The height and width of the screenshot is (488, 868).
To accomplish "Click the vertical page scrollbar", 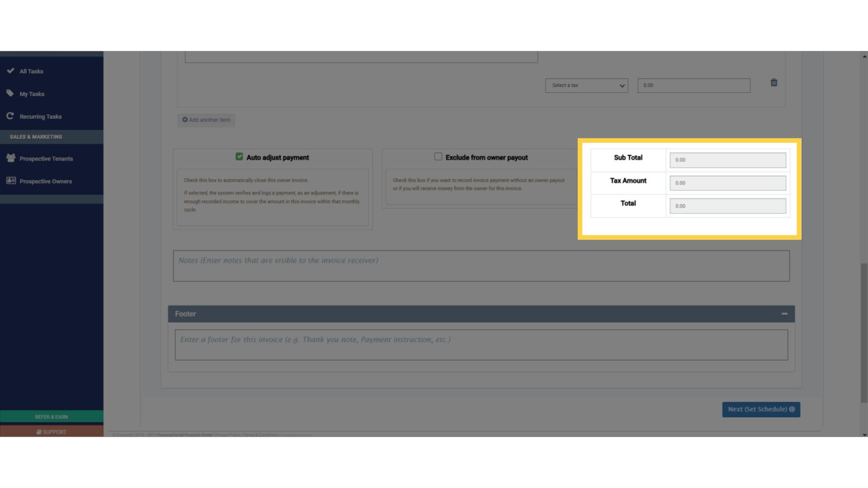I will 864,332.
